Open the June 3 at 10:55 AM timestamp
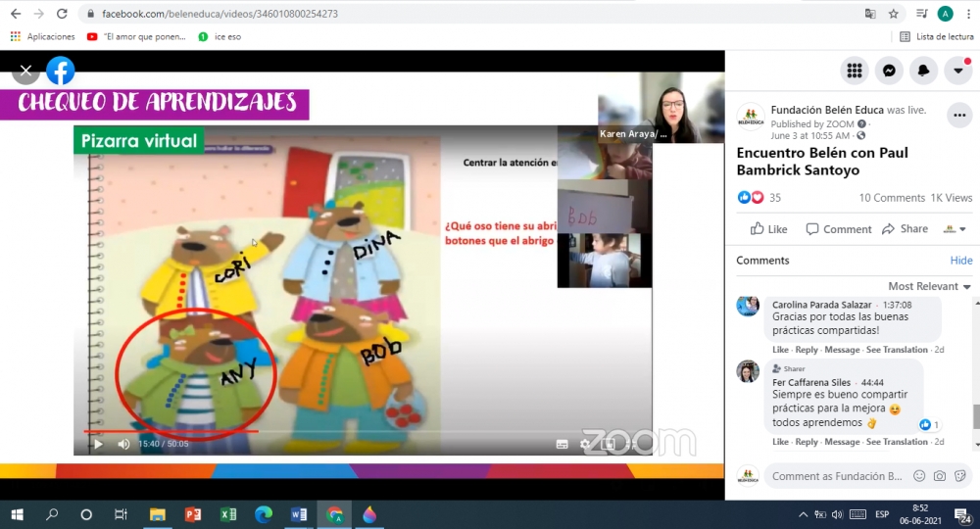980x529 pixels. (810, 135)
